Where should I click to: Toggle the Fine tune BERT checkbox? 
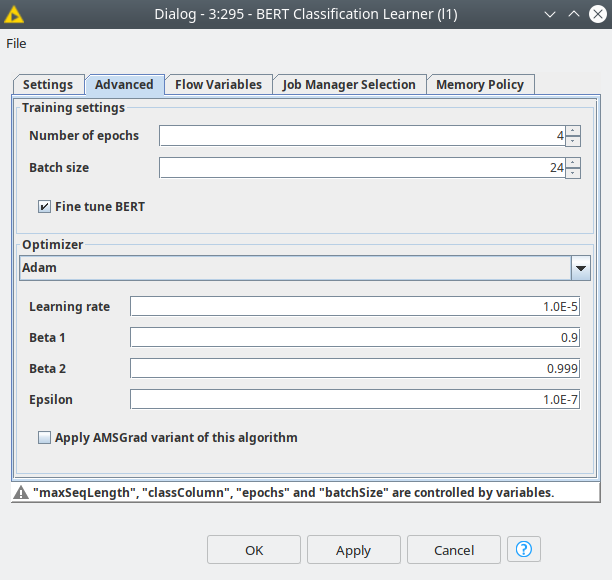pos(44,206)
